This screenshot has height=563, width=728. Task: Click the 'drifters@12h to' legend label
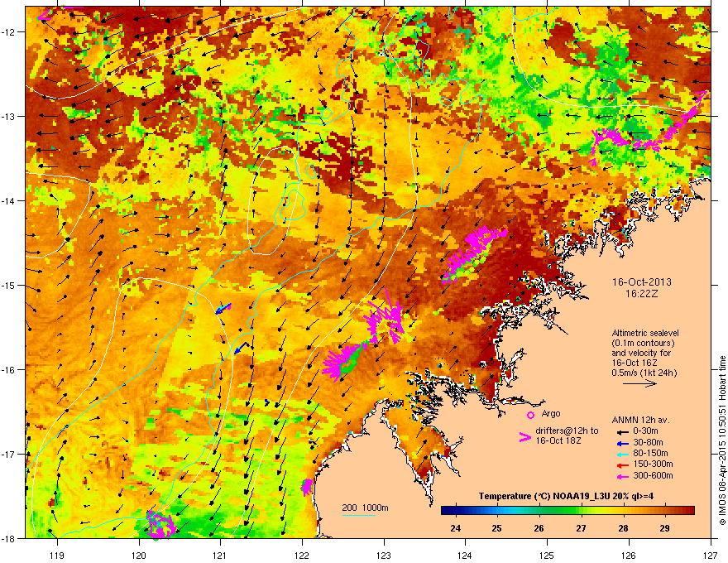[x=567, y=431]
